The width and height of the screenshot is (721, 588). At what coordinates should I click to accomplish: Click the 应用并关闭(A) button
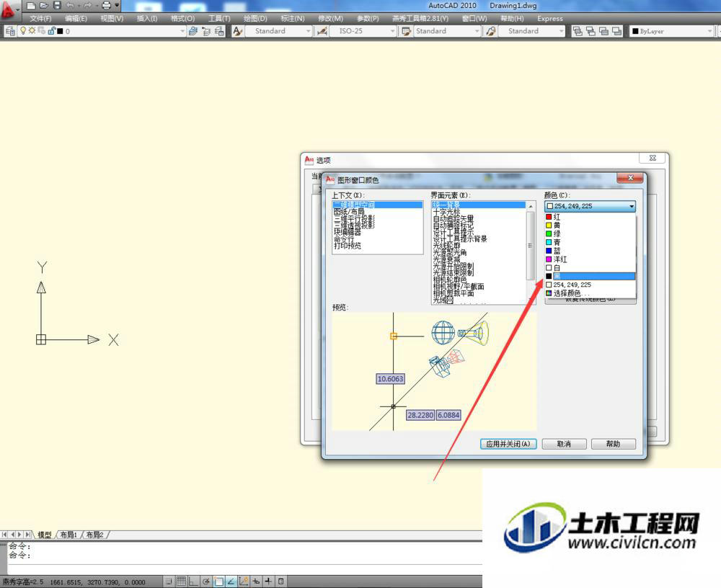[508, 444]
